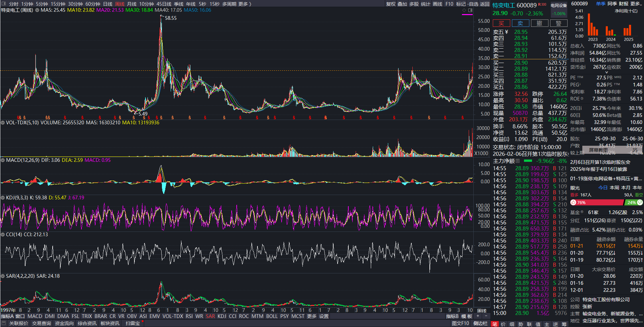Click the diamond icon above the price chart
This screenshot has width=644, height=327.
coord(464,10)
